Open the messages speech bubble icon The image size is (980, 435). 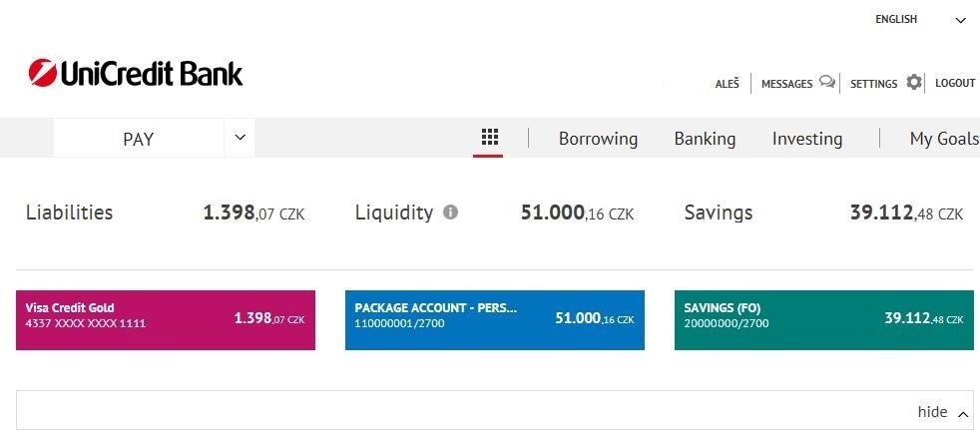[827, 82]
